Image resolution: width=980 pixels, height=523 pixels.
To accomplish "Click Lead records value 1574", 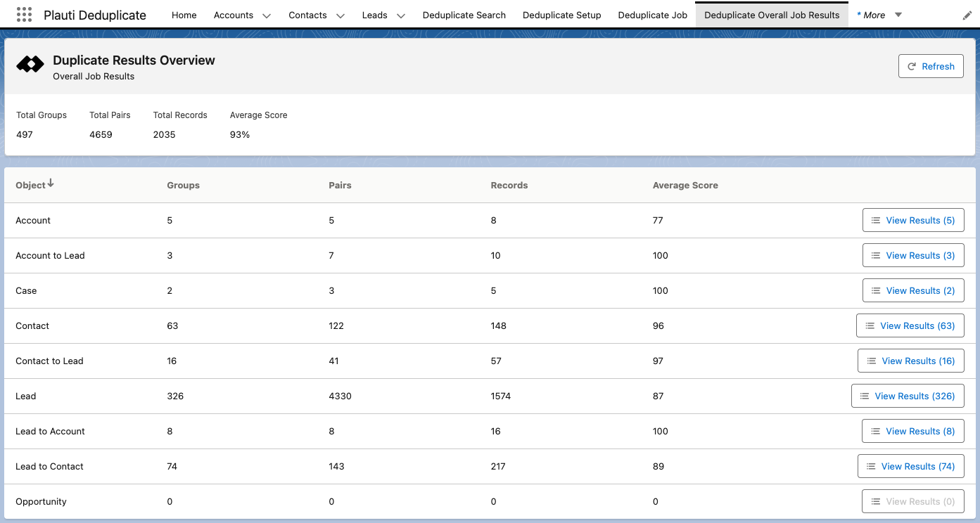I will (x=501, y=396).
